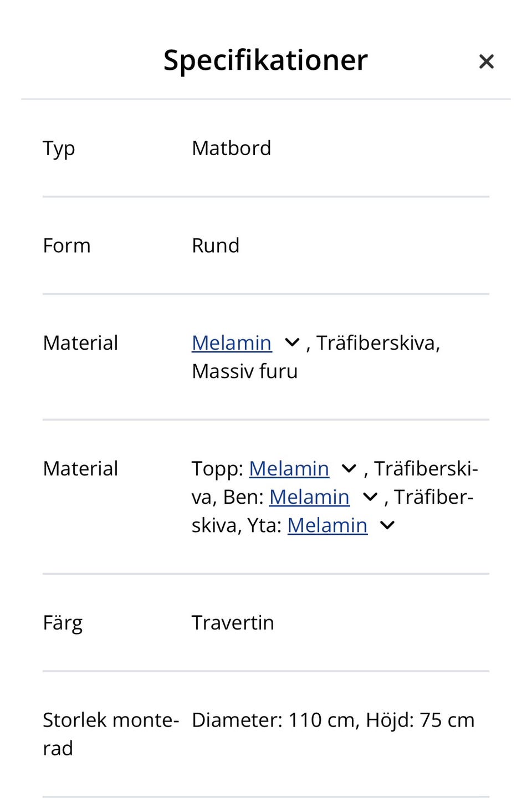Click the Färg row label

point(63,623)
